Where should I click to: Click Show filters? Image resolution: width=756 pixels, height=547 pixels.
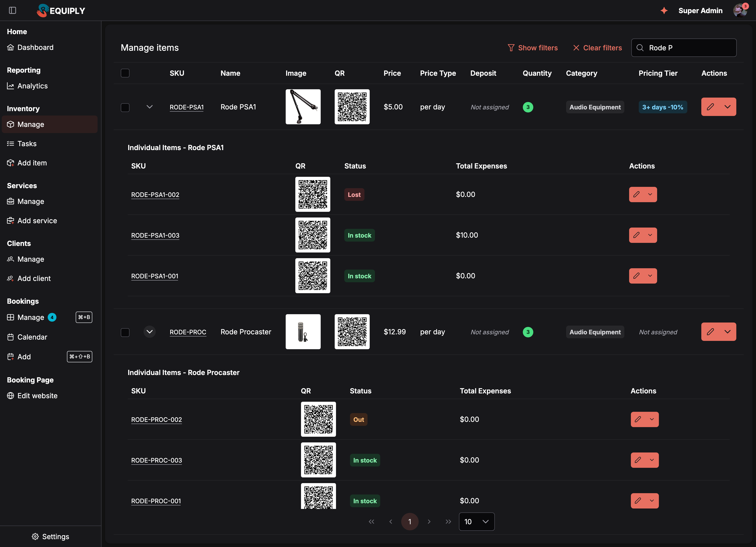click(x=533, y=48)
